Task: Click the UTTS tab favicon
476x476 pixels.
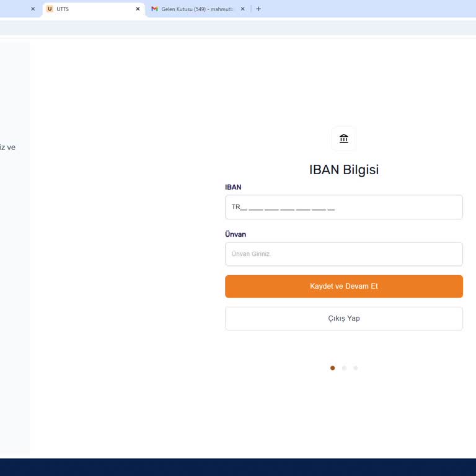Action: (50, 9)
